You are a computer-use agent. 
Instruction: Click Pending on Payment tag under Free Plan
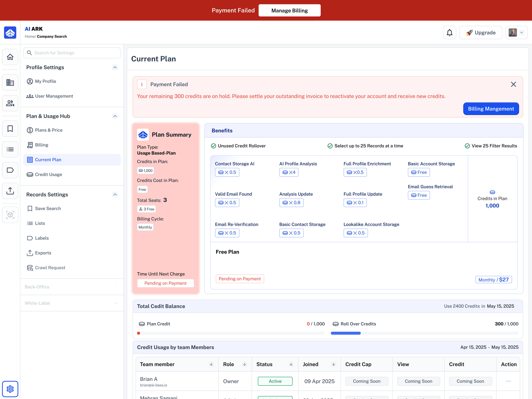[x=240, y=279]
